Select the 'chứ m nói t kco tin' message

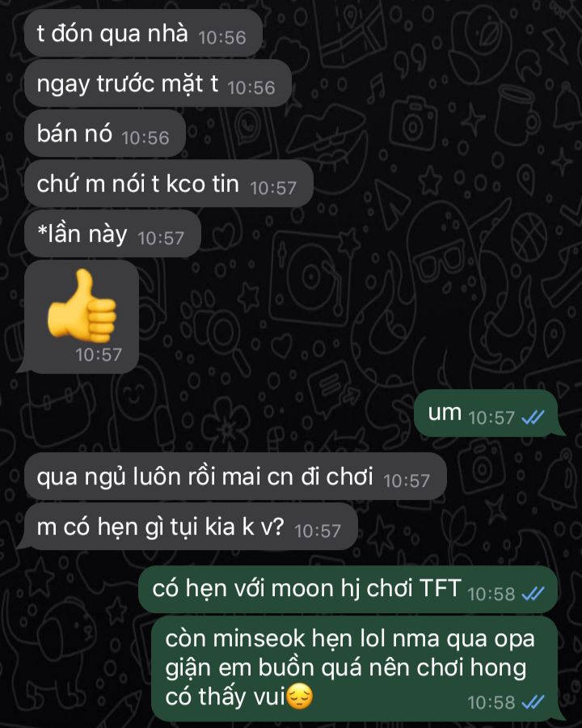point(168,184)
